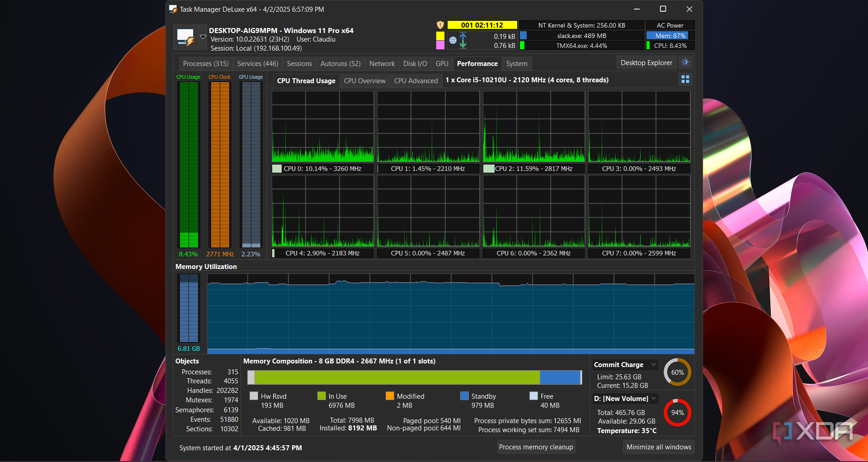Click the network up/down arrows icon
Image resolution: width=868 pixels, height=462 pixels.
463,41
